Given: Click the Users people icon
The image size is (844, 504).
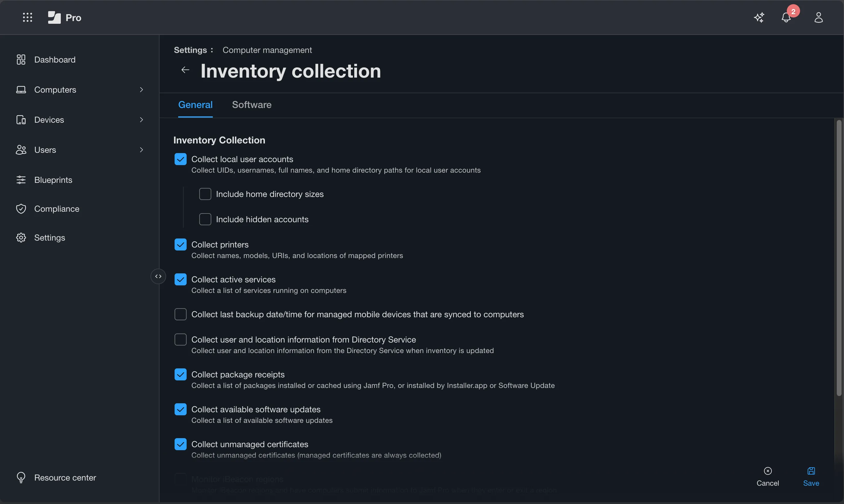Looking at the screenshot, I should tap(21, 150).
